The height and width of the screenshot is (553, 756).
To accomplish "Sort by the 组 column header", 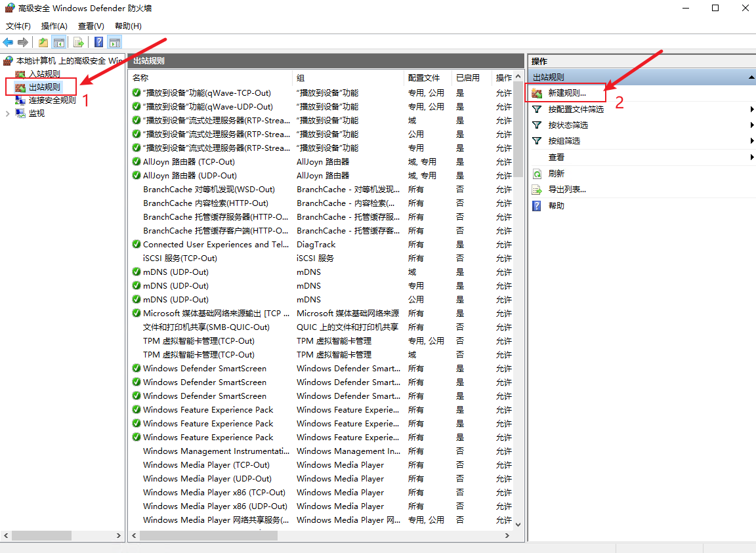I will coord(348,77).
